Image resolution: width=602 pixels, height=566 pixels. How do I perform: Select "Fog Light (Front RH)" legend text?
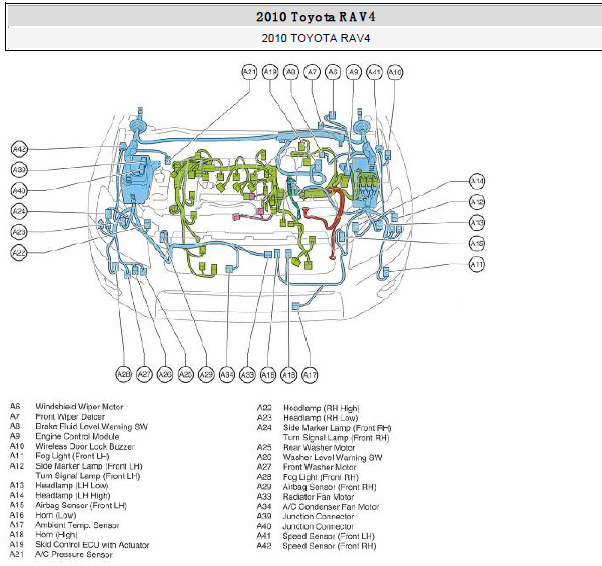coord(321,477)
